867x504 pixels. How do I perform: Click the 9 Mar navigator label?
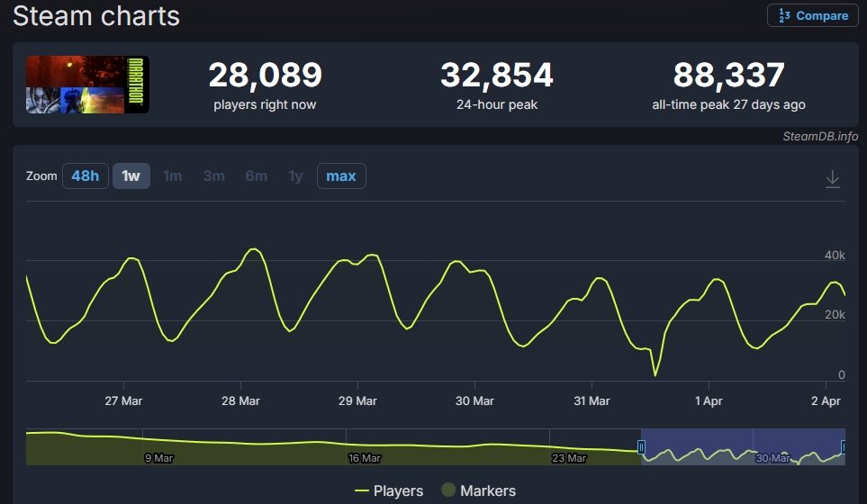[x=158, y=458]
